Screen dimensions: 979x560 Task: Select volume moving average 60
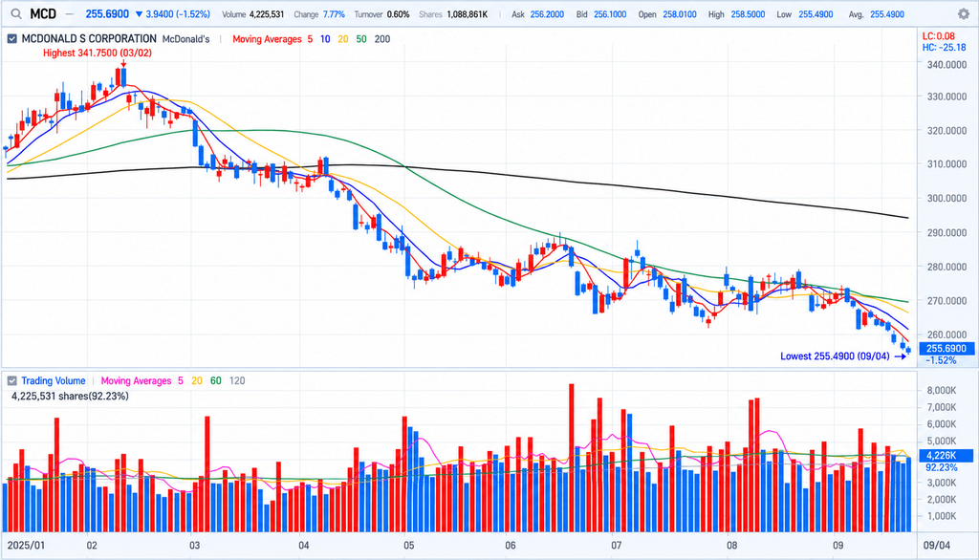click(x=215, y=381)
